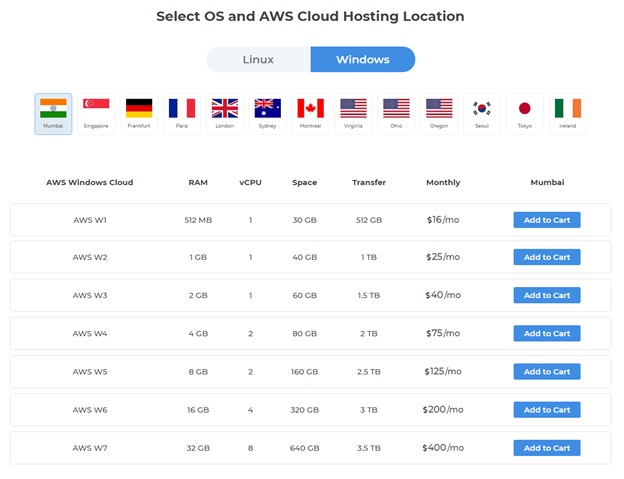Click the $16/mo price
Image resolution: width=624 pixels, height=479 pixels.
tap(443, 220)
